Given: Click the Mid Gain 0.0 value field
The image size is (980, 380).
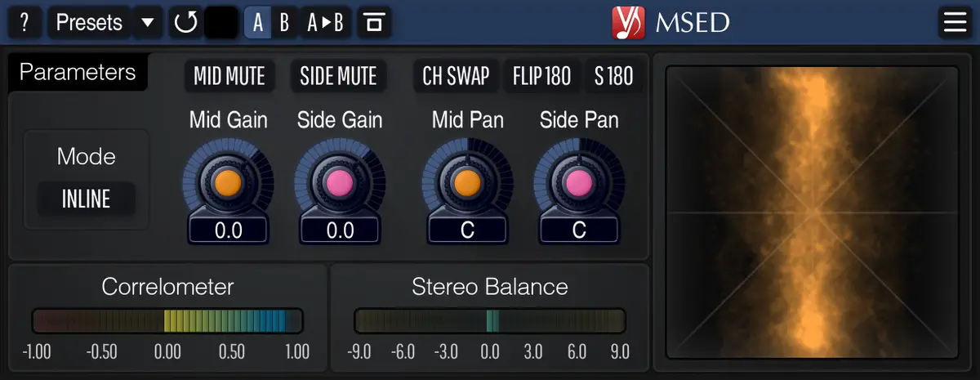Looking at the screenshot, I should 229,230.
